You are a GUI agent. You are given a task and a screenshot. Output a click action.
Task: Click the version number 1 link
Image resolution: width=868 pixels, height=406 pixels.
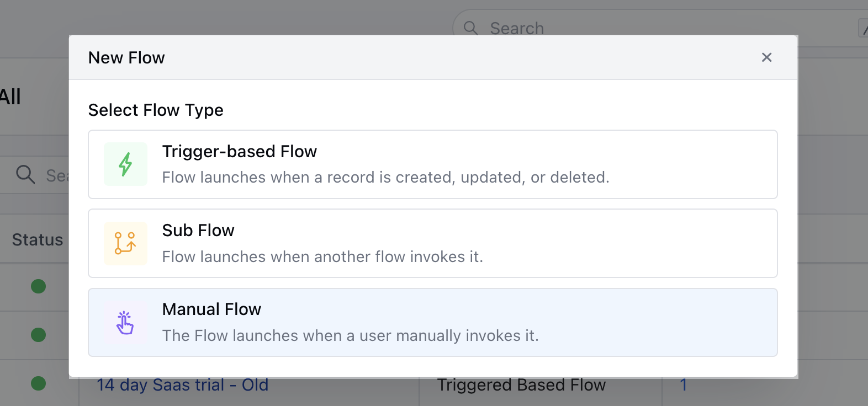pyautogui.click(x=684, y=384)
